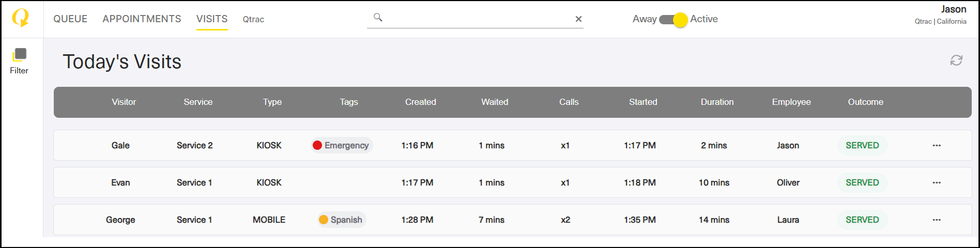Open Jason's user profile menu

click(940, 15)
